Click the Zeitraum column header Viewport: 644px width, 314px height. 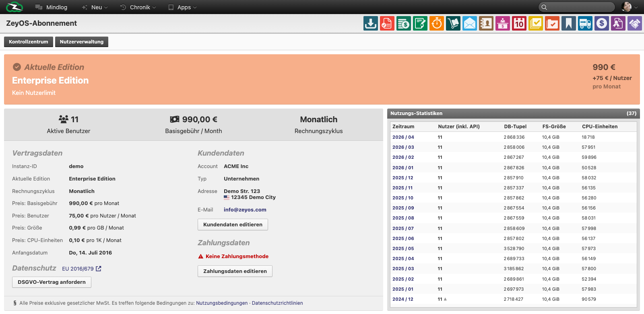(x=403, y=126)
